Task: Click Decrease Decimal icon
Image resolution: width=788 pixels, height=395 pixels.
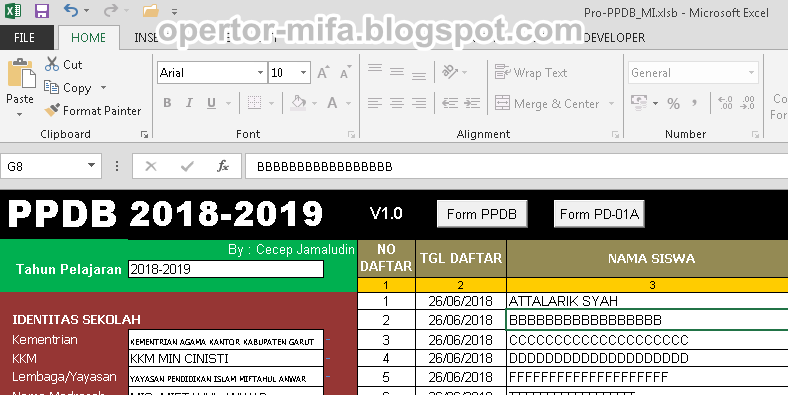Action: 747,104
